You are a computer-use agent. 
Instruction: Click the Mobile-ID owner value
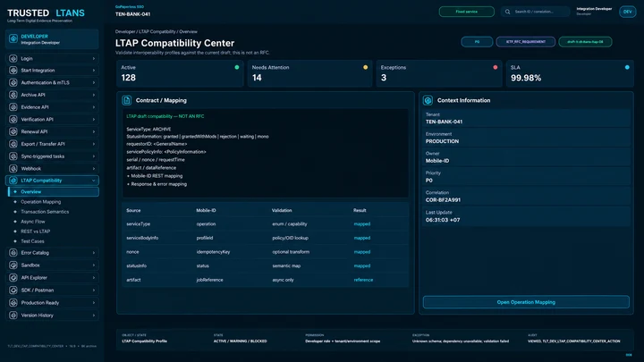[x=437, y=161]
